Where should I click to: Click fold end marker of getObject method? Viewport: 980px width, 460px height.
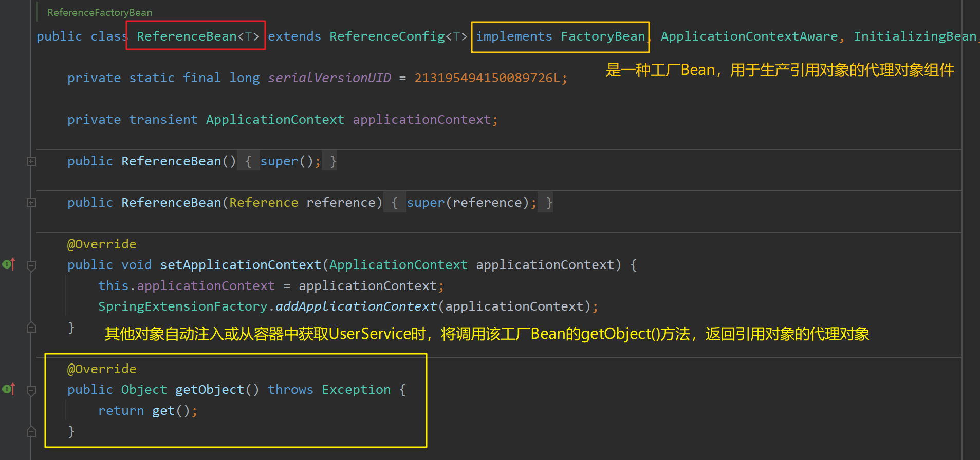[x=31, y=431]
